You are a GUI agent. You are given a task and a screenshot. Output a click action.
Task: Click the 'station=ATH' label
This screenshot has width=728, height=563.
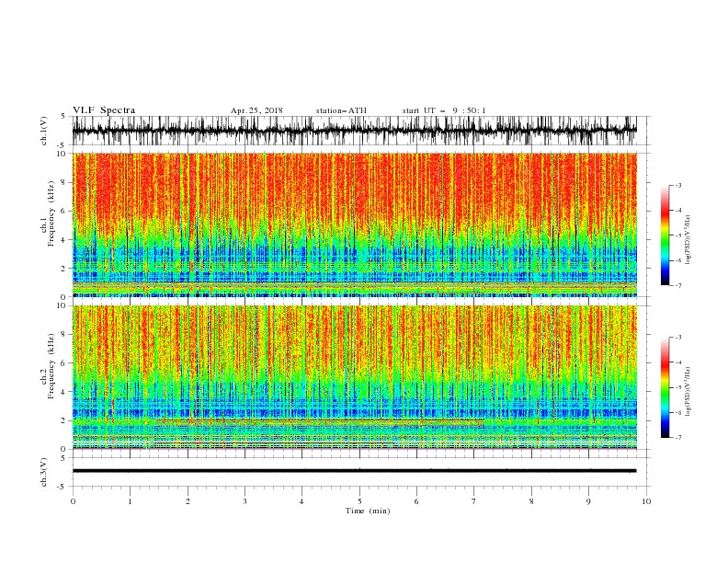(341, 110)
